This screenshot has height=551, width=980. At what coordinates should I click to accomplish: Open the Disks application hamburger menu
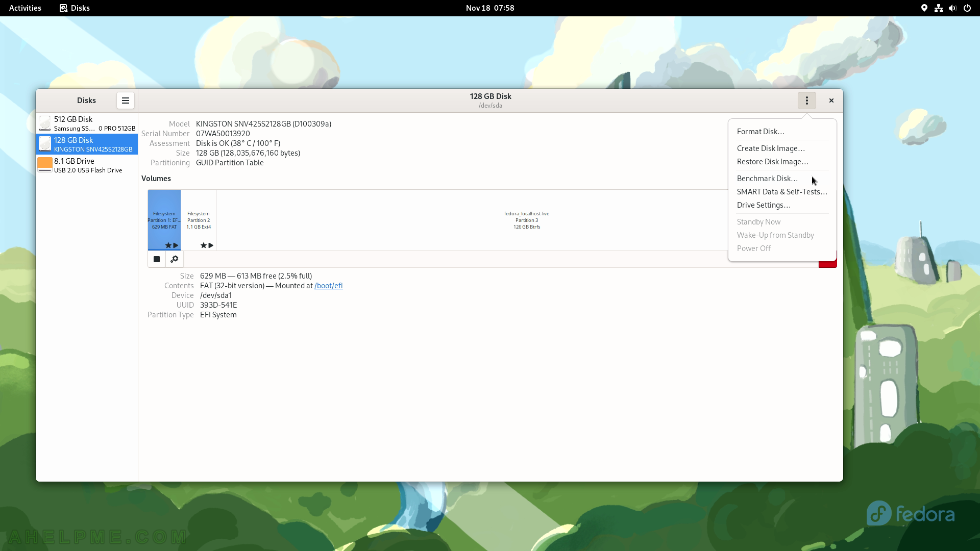click(126, 101)
